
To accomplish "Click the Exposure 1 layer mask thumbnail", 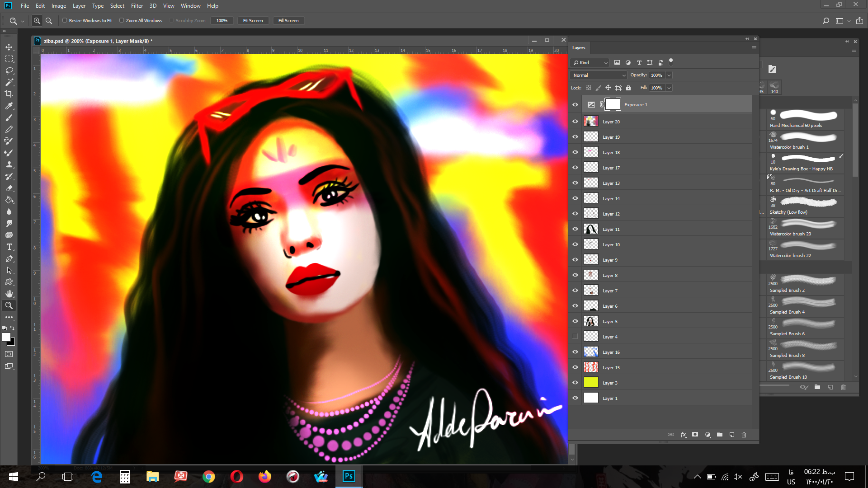I will click(x=613, y=104).
